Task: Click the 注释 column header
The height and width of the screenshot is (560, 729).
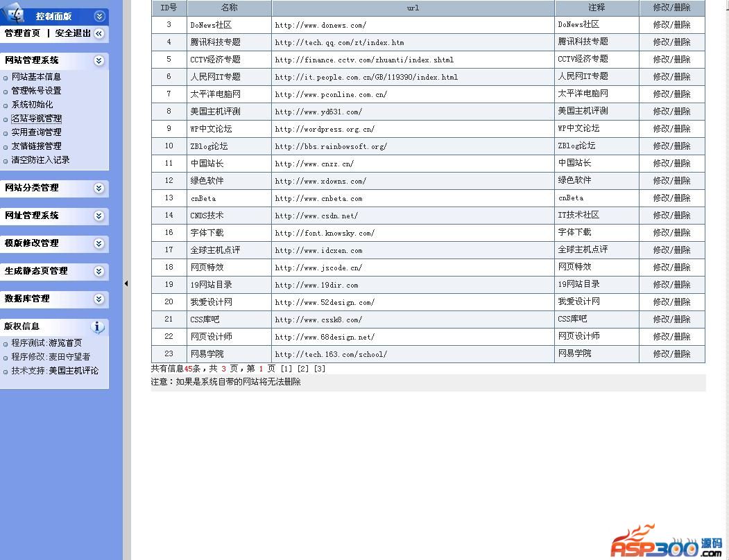Action: pos(597,8)
